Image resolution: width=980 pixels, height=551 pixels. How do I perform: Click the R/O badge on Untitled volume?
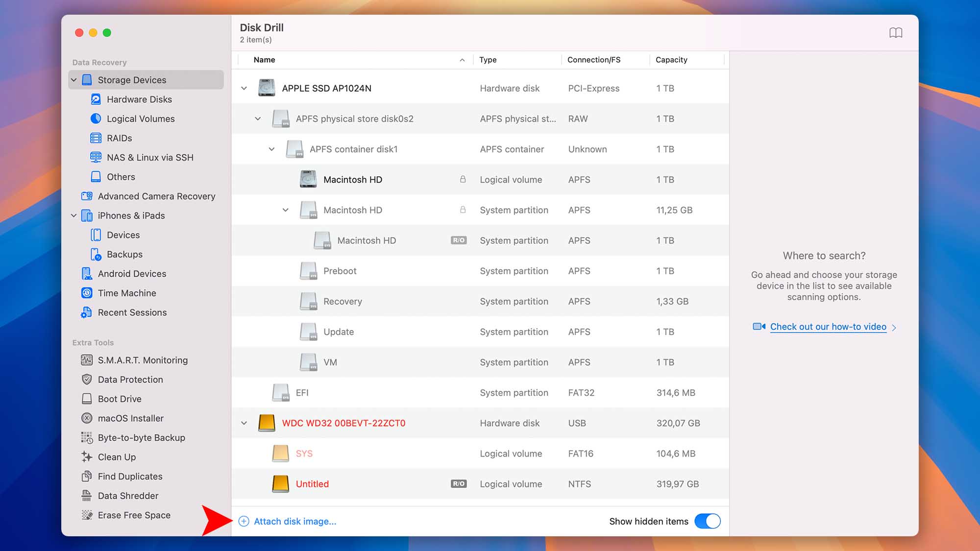459,484
